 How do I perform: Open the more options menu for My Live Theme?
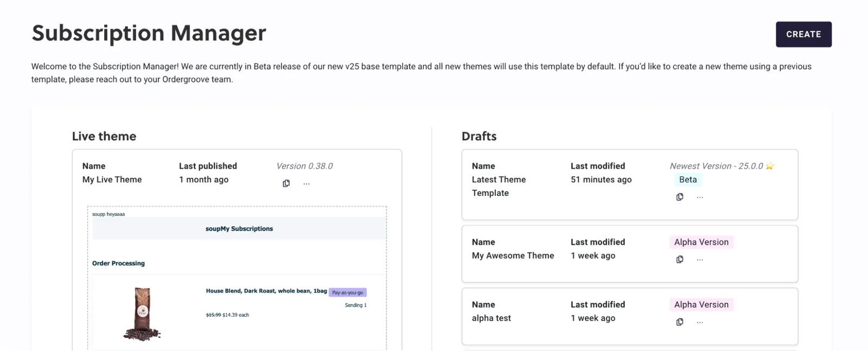(x=307, y=184)
